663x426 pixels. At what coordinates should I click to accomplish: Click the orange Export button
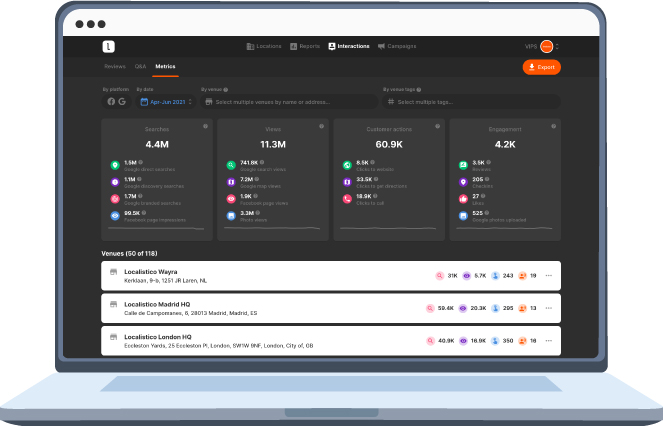[541, 67]
